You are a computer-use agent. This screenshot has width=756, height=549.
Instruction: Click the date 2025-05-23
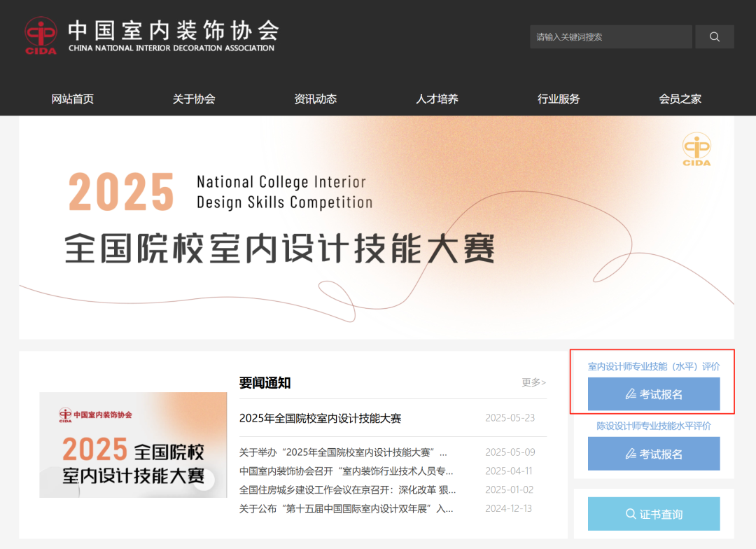(510, 418)
